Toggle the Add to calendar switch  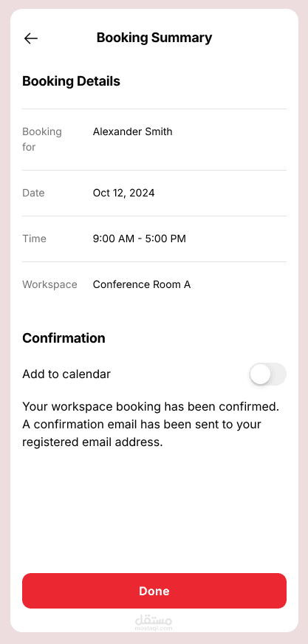coord(267,374)
